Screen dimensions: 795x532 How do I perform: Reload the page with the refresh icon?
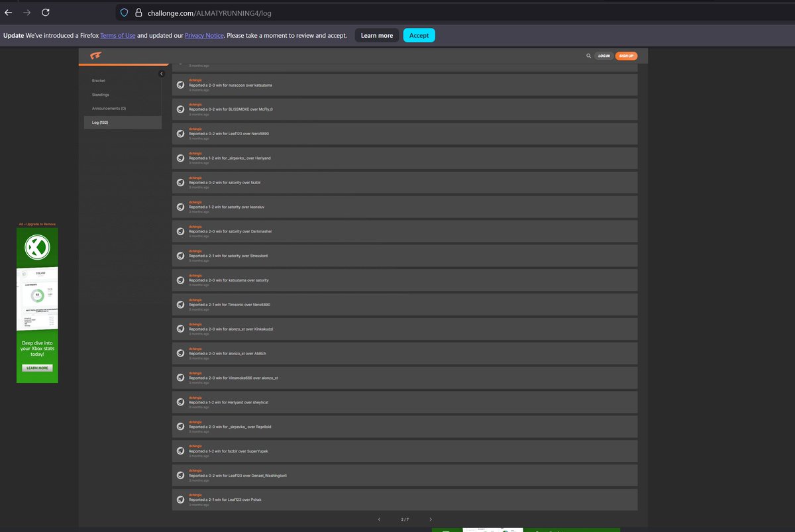pos(45,12)
